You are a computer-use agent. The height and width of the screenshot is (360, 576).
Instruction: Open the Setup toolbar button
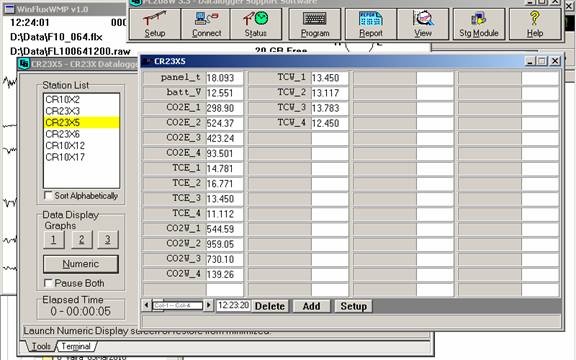coord(155,24)
